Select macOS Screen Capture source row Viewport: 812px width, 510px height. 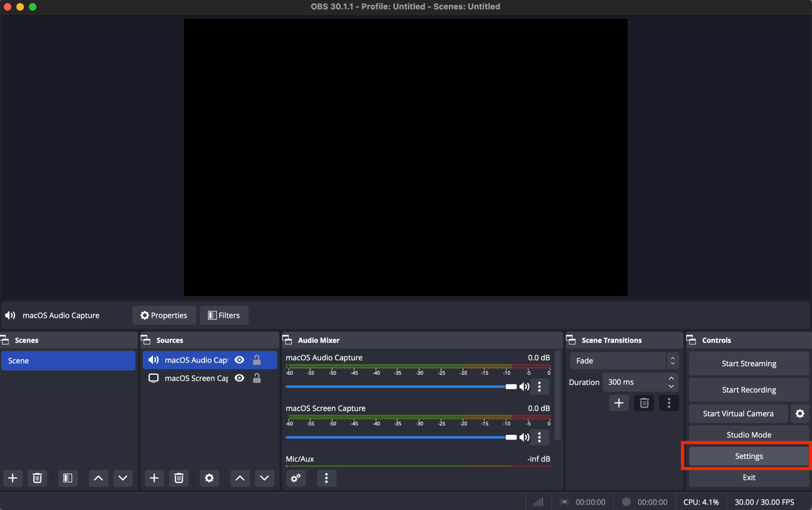coord(210,378)
